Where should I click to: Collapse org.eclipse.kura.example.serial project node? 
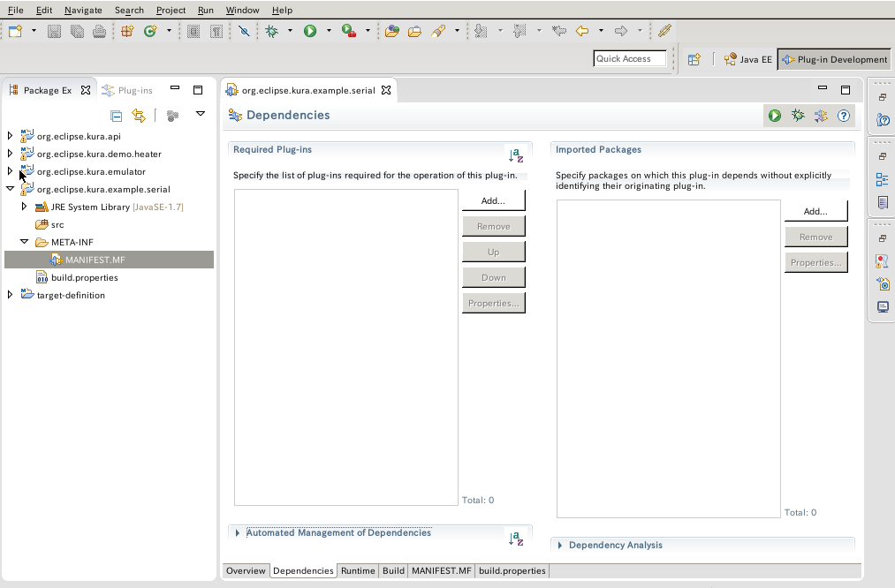(10, 189)
